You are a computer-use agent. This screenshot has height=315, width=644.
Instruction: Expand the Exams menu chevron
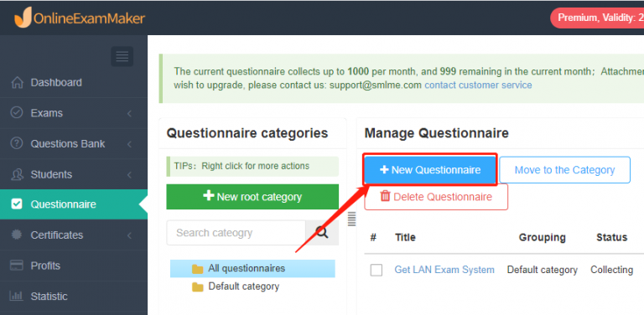129,113
